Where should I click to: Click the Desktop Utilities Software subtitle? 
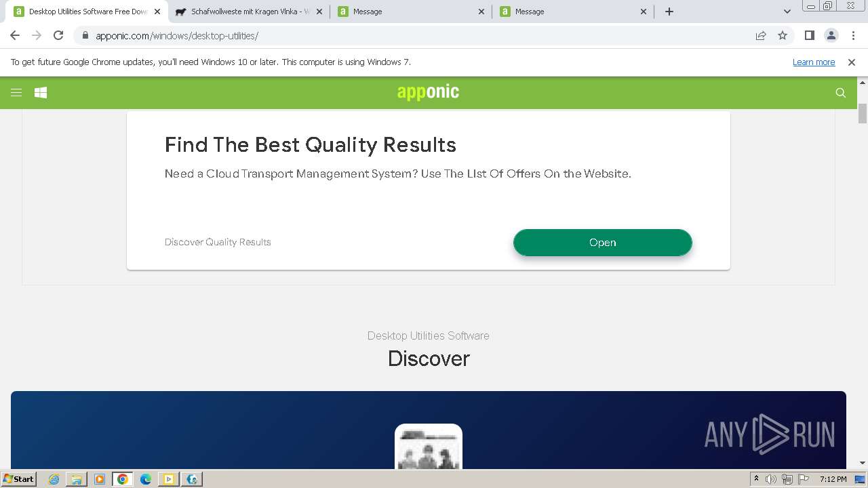pyautogui.click(x=428, y=335)
